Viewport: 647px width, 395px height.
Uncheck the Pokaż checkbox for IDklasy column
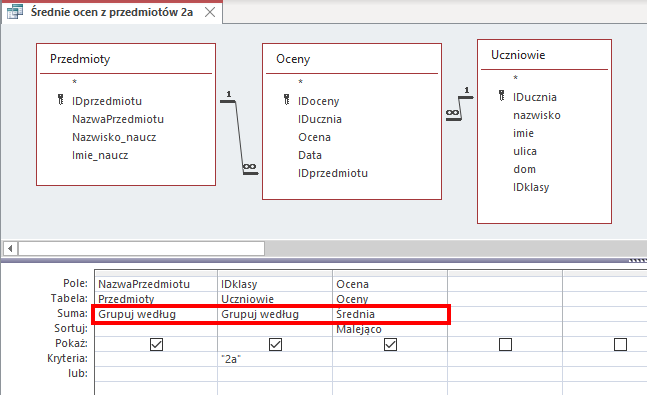click(x=275, y=344)
